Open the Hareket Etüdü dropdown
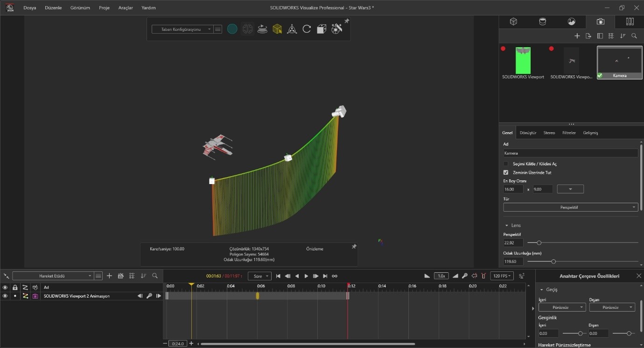 point(53,276)
